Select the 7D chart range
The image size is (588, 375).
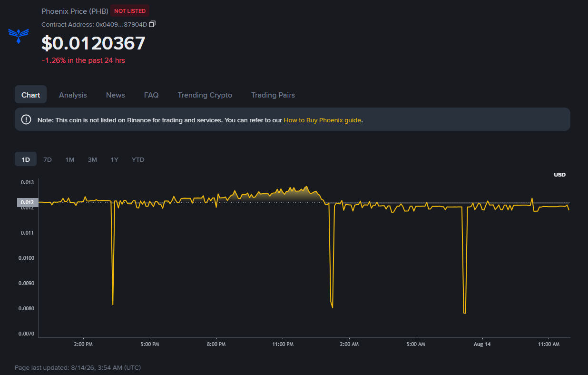coord(48,159)
